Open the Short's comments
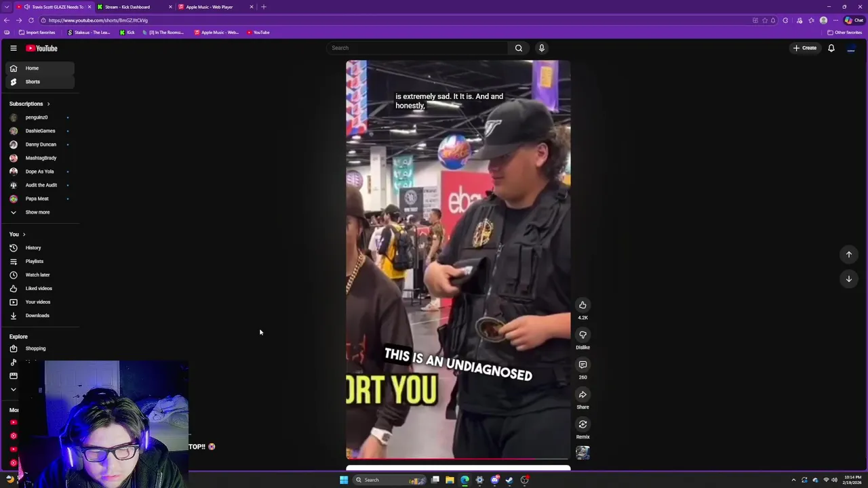 (x=583, y=365)
